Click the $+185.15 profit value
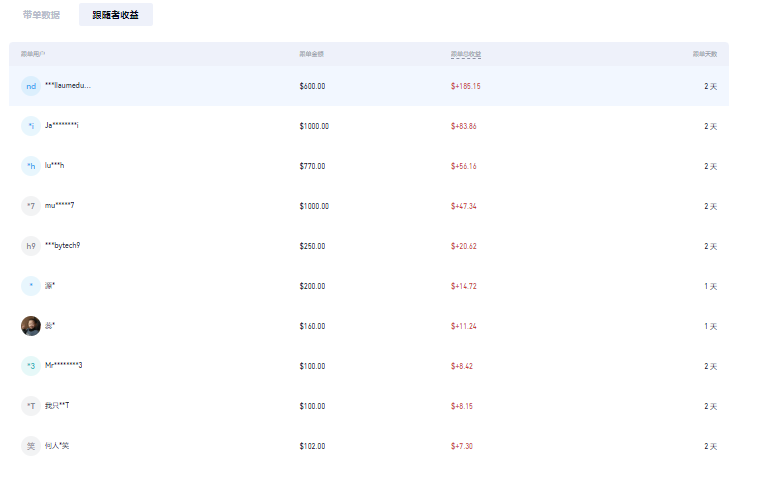 466,86
